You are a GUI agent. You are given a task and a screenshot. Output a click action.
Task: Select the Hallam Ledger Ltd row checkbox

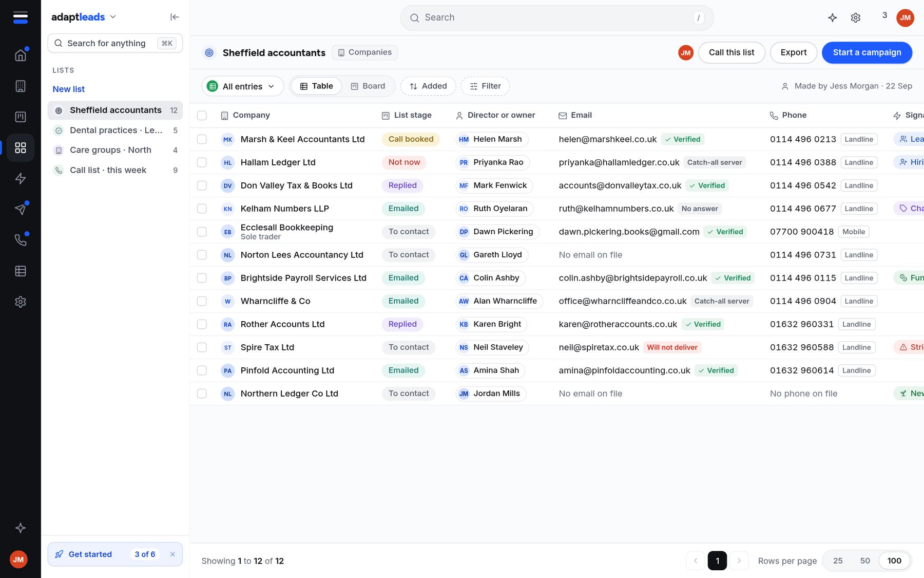pyautogui.click(x=202, y=162)
